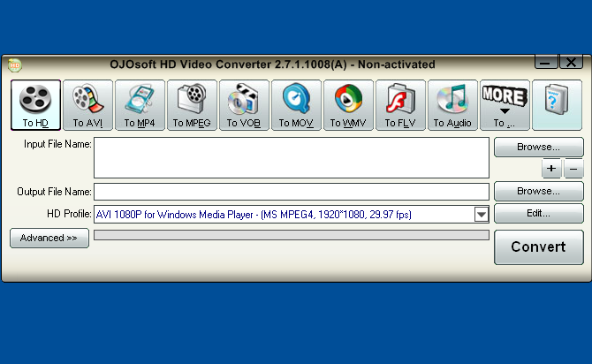Focus the Output File Name field
592x364 pixels.
click(292, 192)
